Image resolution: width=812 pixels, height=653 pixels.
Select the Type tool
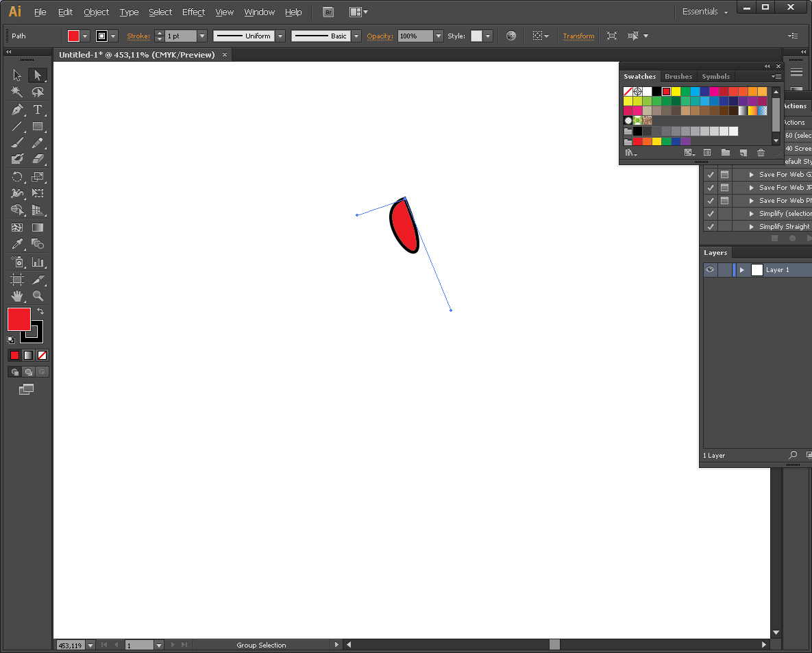[37, 110]
